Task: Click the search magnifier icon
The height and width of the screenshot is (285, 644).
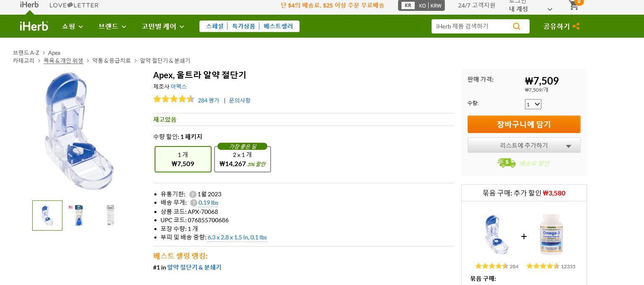Action: 517,26
